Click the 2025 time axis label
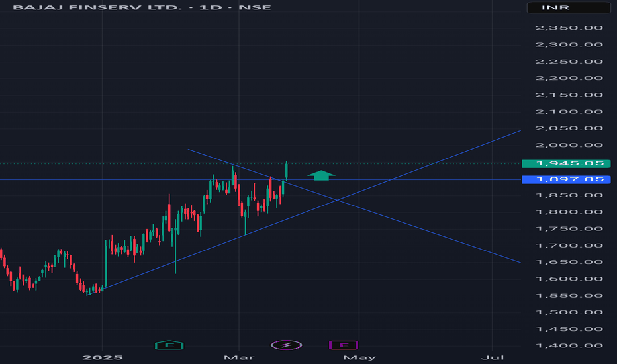The image size is (617, 364). pyautogui.click(x=103, y=357)
